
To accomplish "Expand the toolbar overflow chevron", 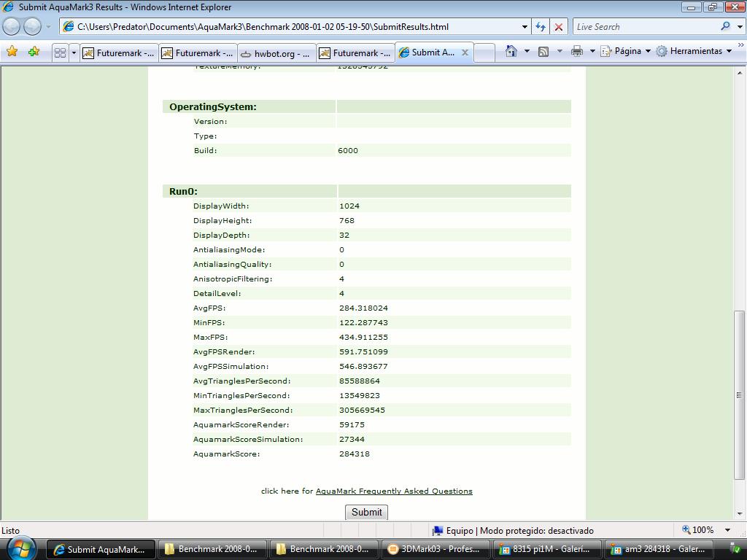I will 741,44.
